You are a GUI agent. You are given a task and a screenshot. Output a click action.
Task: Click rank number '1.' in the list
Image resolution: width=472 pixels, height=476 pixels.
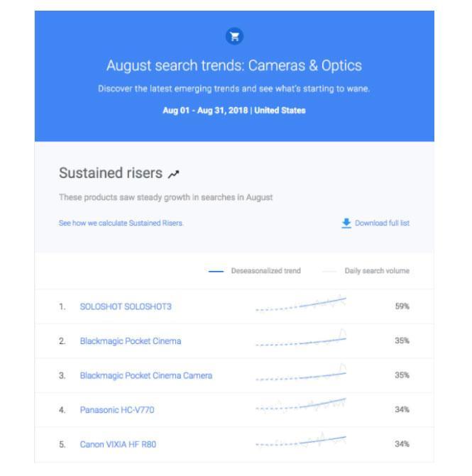click(62, 306)
